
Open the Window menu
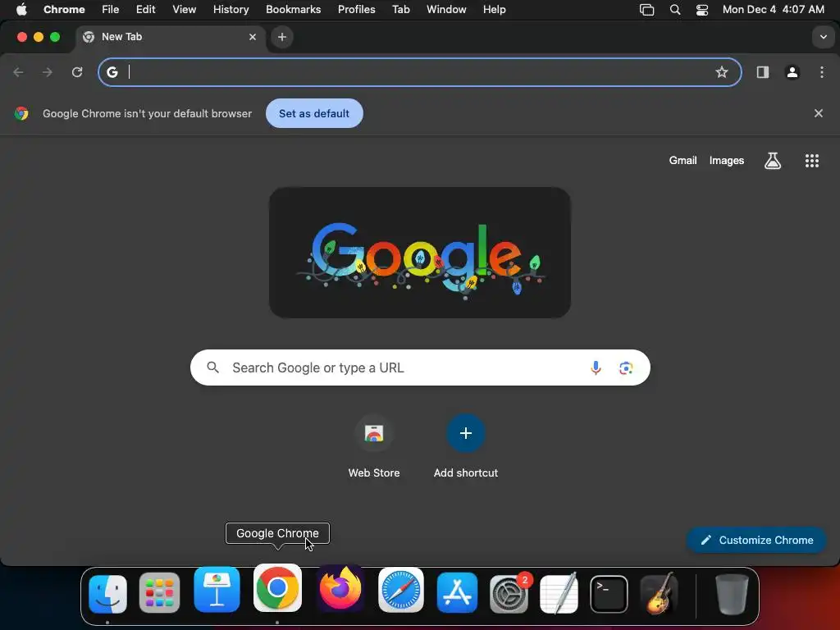click(x=446, y=10)
